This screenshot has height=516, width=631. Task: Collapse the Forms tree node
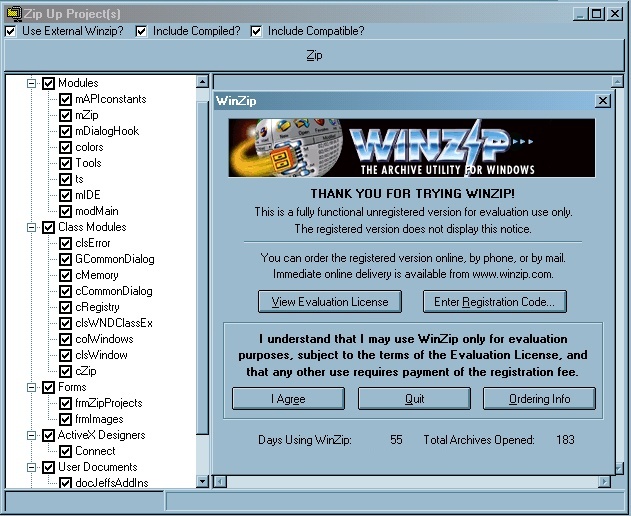[31, 387]
